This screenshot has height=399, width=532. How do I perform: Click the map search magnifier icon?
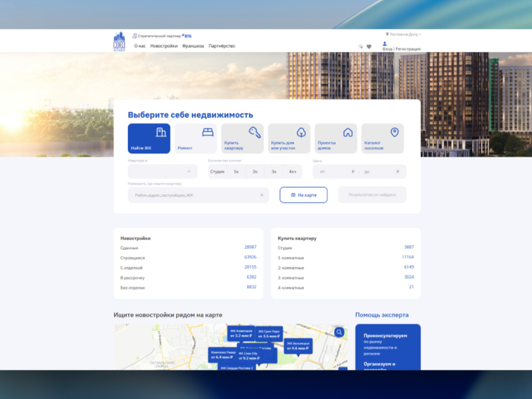(x=339, y=332)
